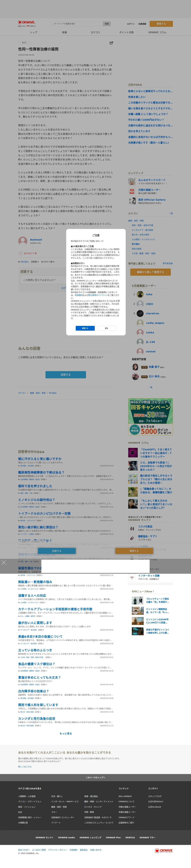The width and height of the screenshot is (191, 868).
Task: Open the ポイント交換 navigation tab
Action: [126, 32]
